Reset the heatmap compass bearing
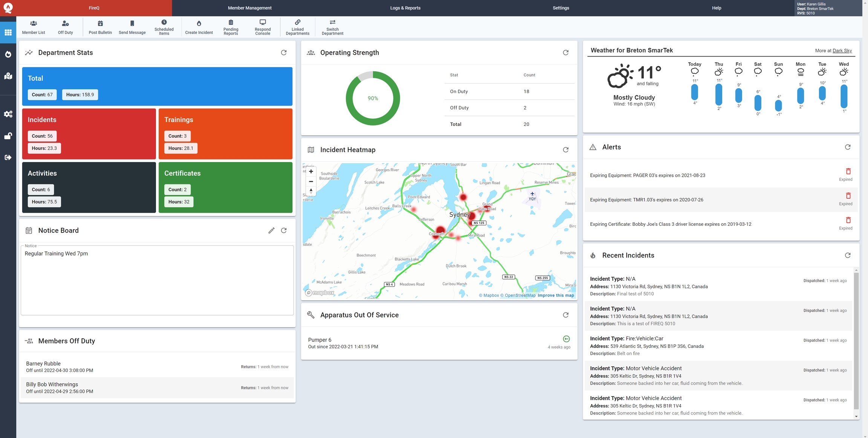This screenshot has height=438, width=868. (x=311, y=191)
